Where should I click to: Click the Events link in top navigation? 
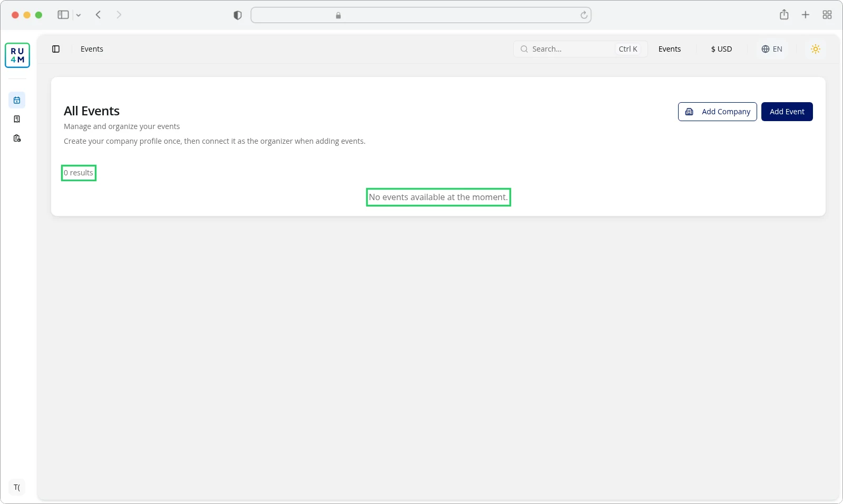pyautogui.click(x=670, y=49)
